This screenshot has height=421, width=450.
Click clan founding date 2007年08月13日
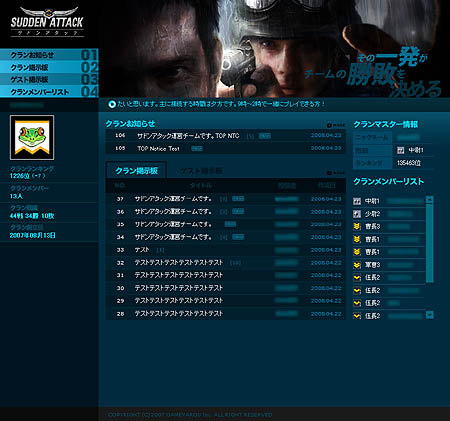[x=33, y=235]
